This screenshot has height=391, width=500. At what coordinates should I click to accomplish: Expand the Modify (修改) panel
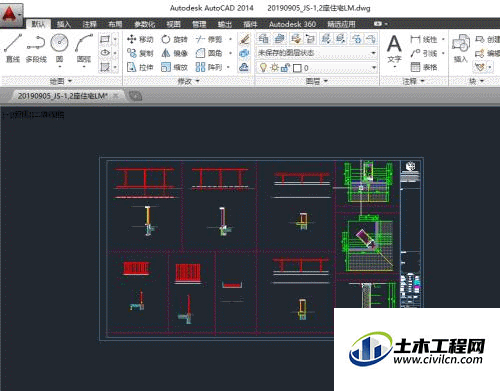pos(188,81)
